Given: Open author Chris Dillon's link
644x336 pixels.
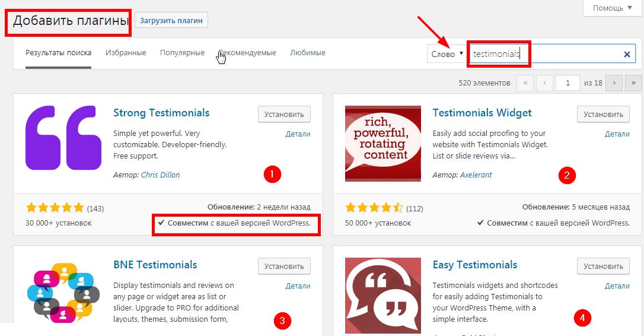Looking at the screenshot, I should pos(160,175).
